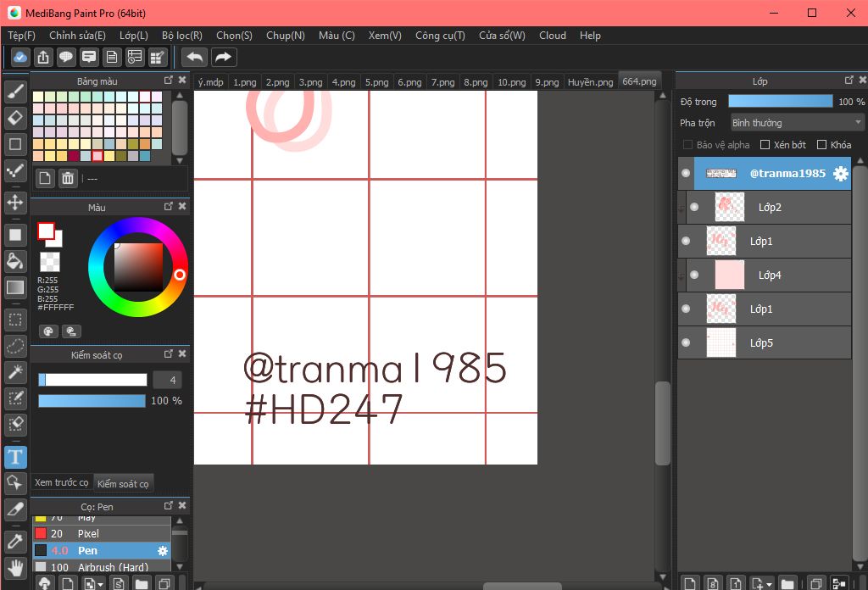Image resolution: width=868 pixels, height=590 pixels.
Task: Toggle the transparent color swatch
Action: pyautogui.click(x=50, y=262)
